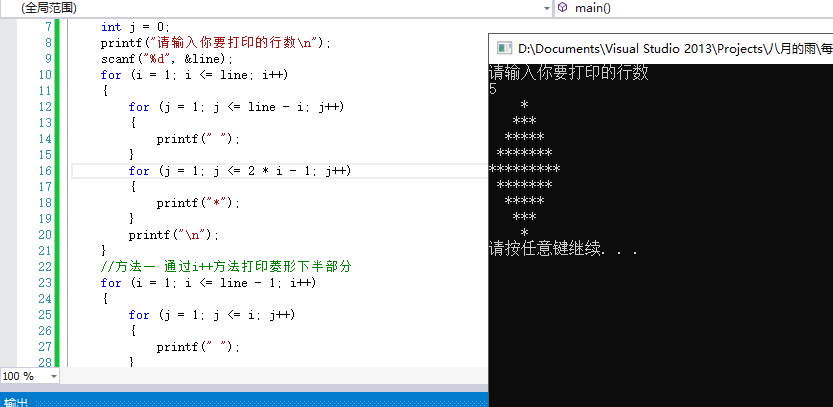Click line number 28 in the gutter

point(45,362)
